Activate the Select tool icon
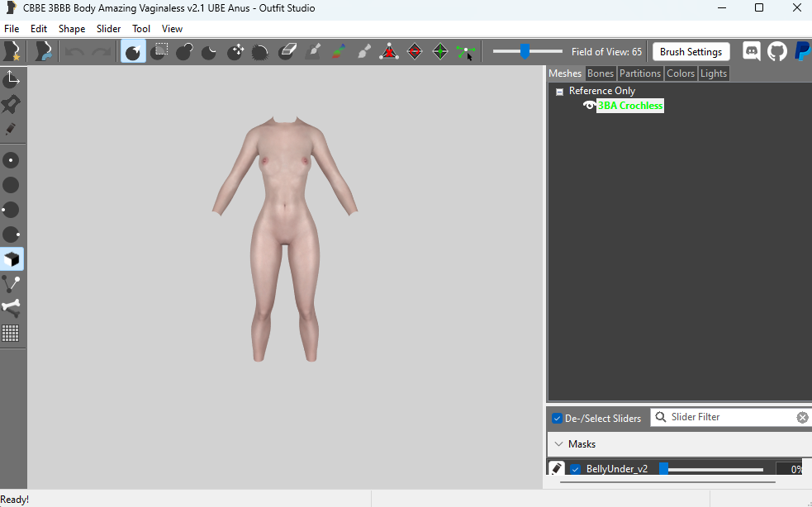 pyautogui.click(x=133, y=51)
